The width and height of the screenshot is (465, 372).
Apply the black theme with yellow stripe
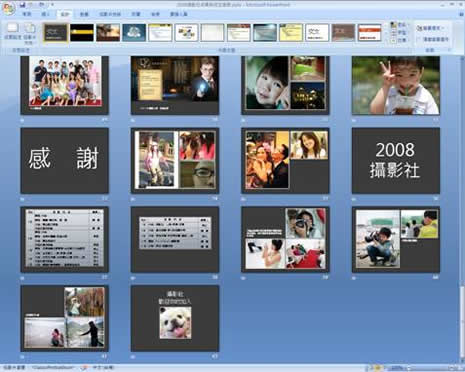(x=82, y=32)
